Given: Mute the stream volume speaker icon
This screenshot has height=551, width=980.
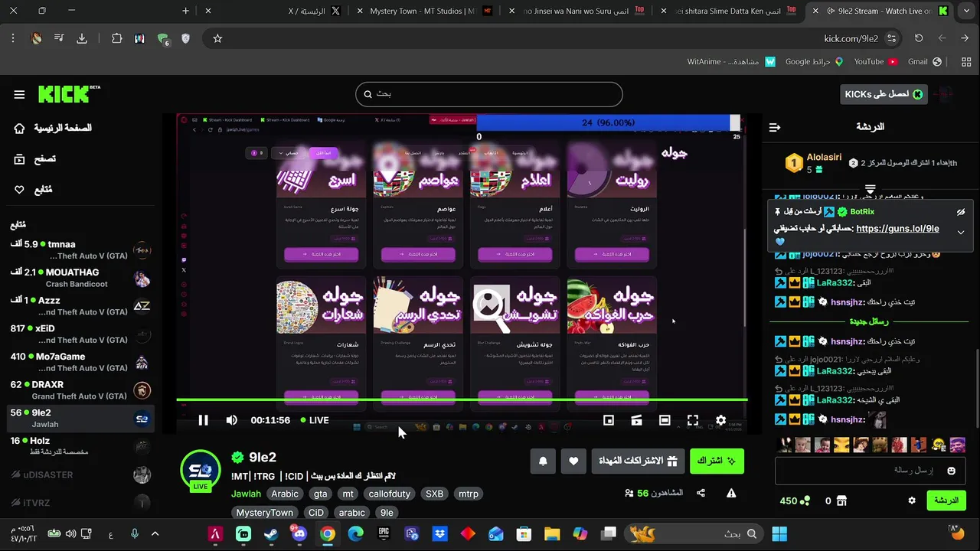Looking at the screenshot, I should pos(231,420).
